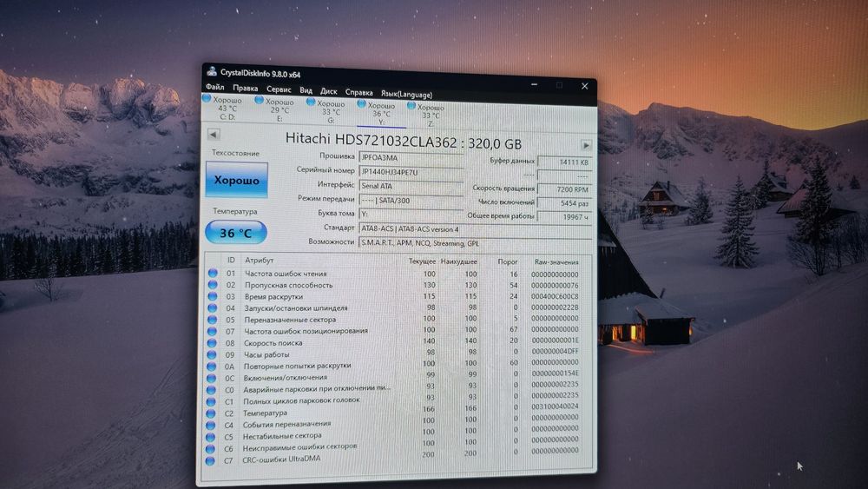Click the Прошивка field JPFOA3MA
Image resolution: width=868 pixels, height=489 pixels.
[x=411, y=158]
